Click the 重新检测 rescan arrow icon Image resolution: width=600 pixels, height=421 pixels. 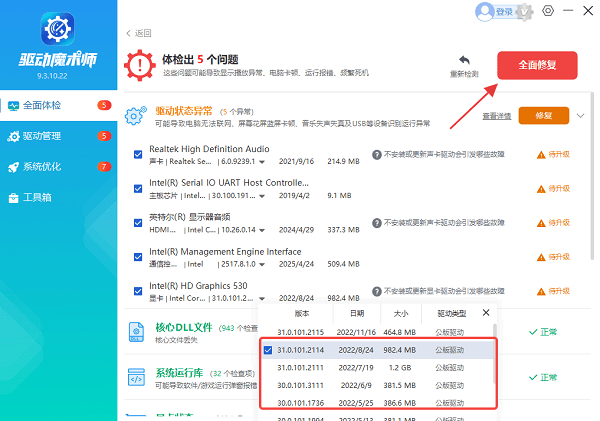point(464,60)
